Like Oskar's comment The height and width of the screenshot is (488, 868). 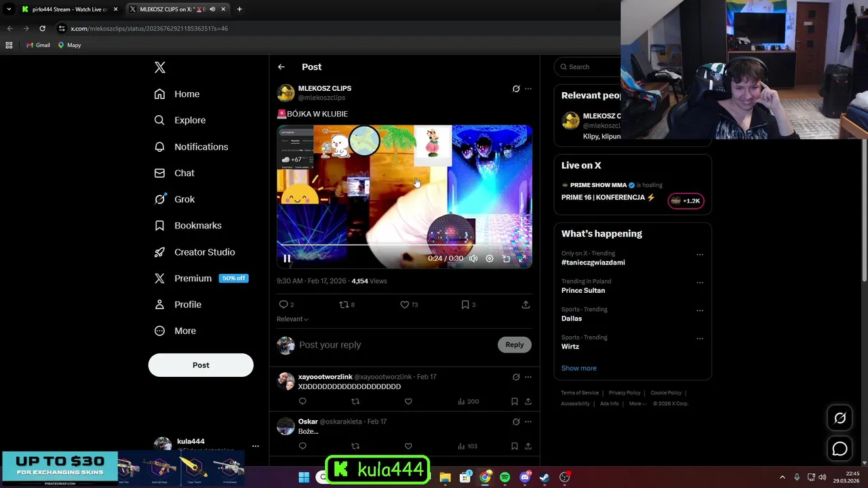pyautogui.click(x=408, y=446)
